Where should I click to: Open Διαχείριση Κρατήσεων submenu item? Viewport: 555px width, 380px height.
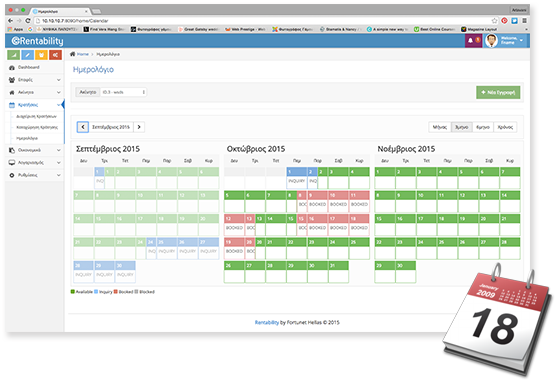(x=36, y=116)
